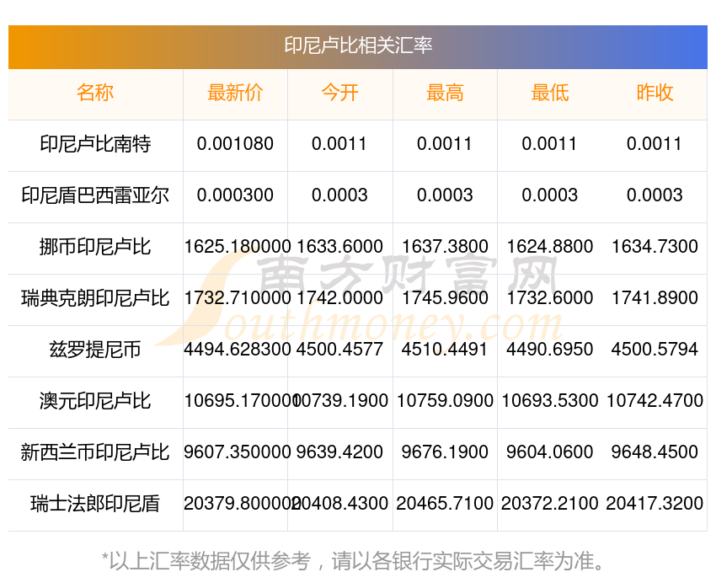Viewport: 716px width, 588px height.
Task: Select the latest price 0.000300
Action: point(235,195)
